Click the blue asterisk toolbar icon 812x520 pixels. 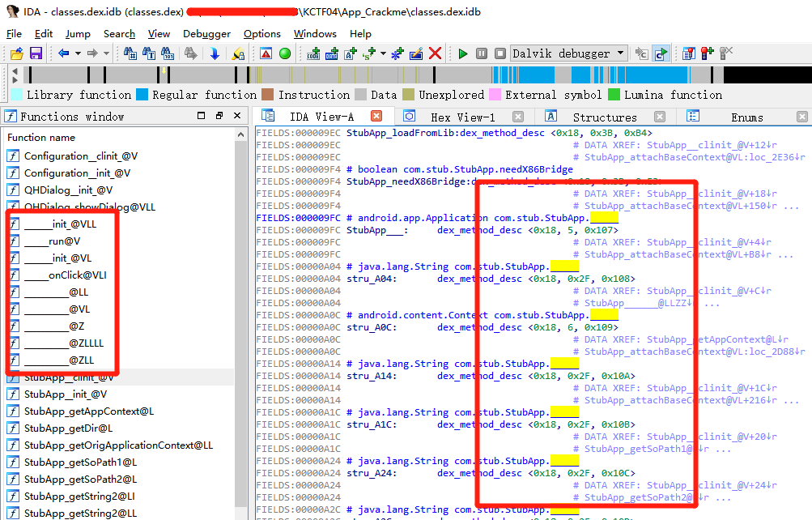397,53
